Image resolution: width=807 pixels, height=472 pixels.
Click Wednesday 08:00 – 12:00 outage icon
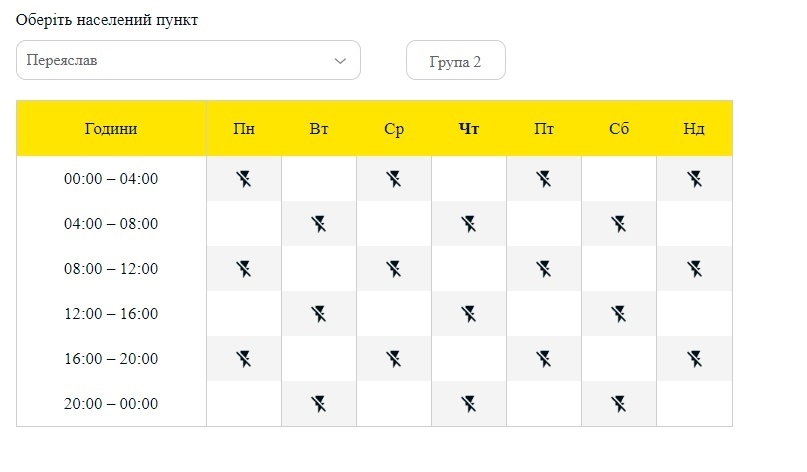pyautogui.click(x=394, y=269)
